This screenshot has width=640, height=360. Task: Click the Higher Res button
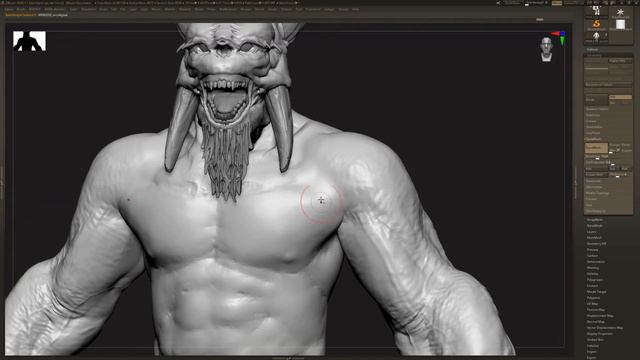click(620, 61)
